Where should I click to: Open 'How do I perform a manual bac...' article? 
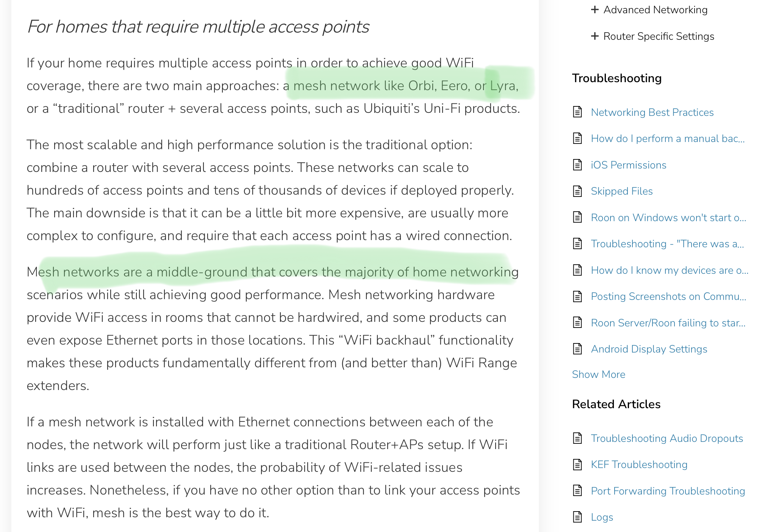(668, 139)
